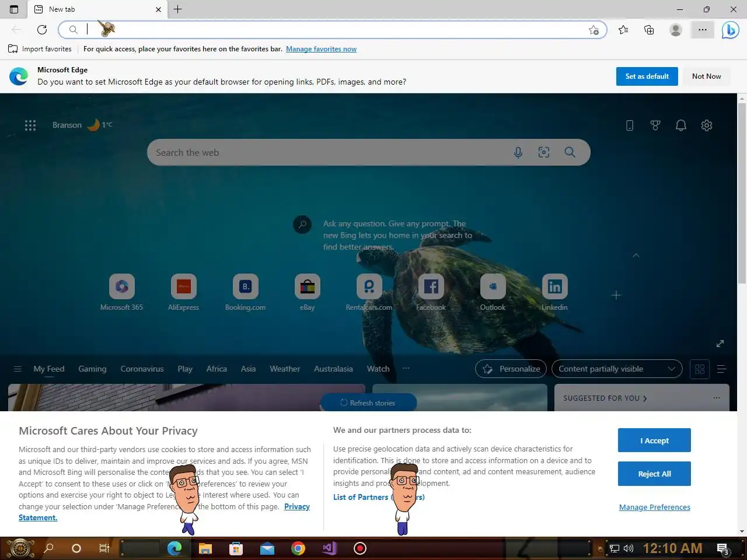The width and height of the screenshot is (747, 560).
Task: Open the Collections icon
Action: 649,30
